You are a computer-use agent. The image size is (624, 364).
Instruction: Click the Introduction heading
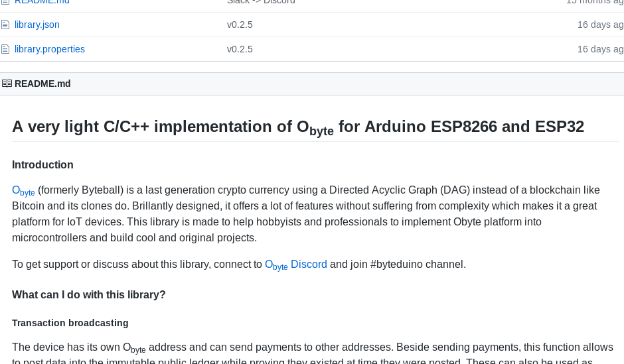[x=42, y=165]
